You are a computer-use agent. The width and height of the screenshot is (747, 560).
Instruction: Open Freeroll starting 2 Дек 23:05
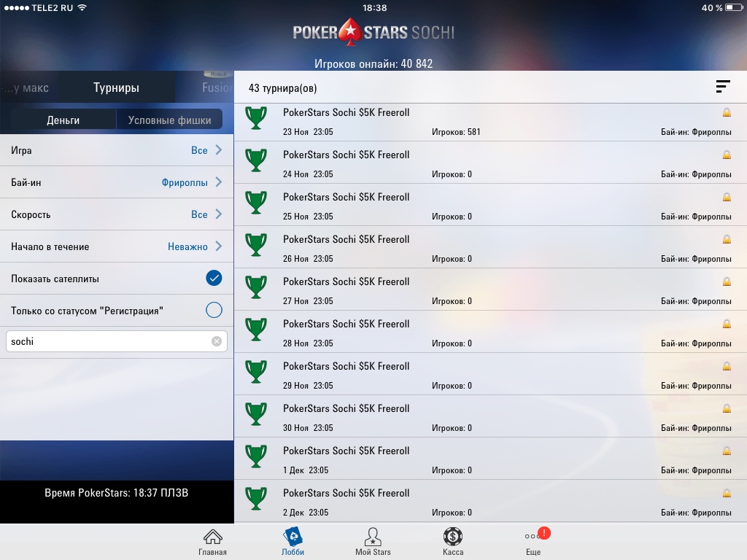coord(490,502)
